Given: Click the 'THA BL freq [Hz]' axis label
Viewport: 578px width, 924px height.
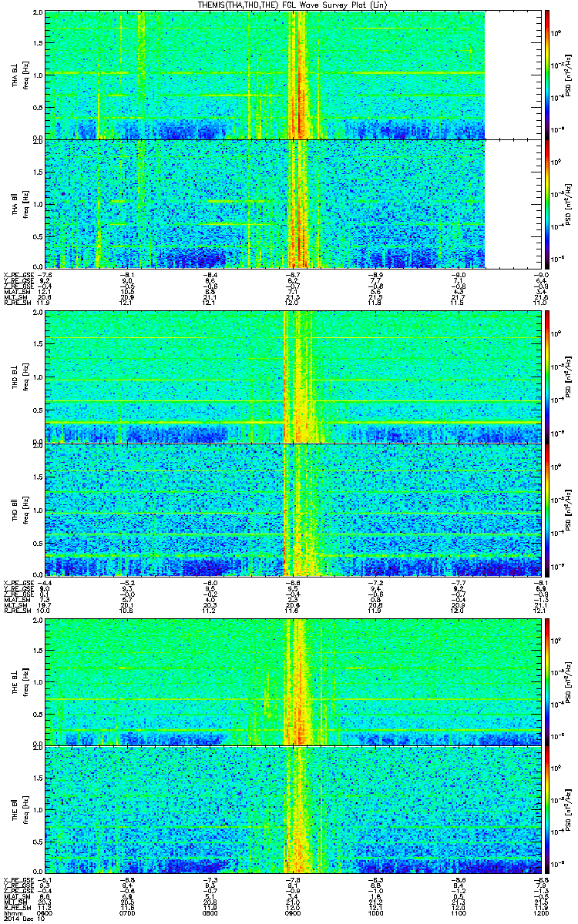Looking at the screenshot, I should 20,75.
